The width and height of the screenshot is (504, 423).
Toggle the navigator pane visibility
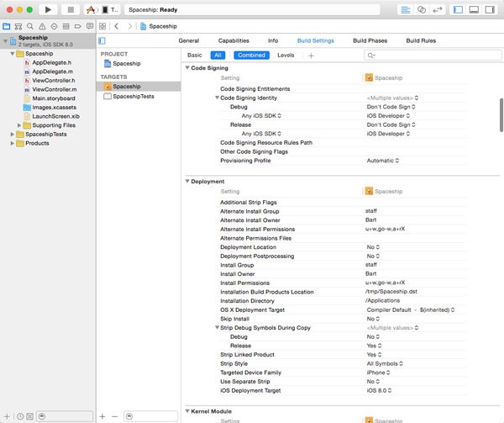(x=458, y=9)
